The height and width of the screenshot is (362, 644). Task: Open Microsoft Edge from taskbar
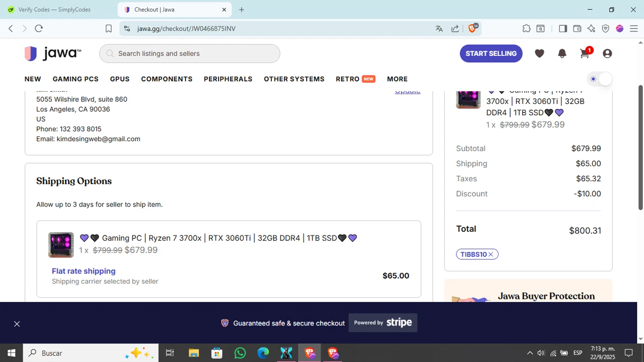[x=263, y=353]
